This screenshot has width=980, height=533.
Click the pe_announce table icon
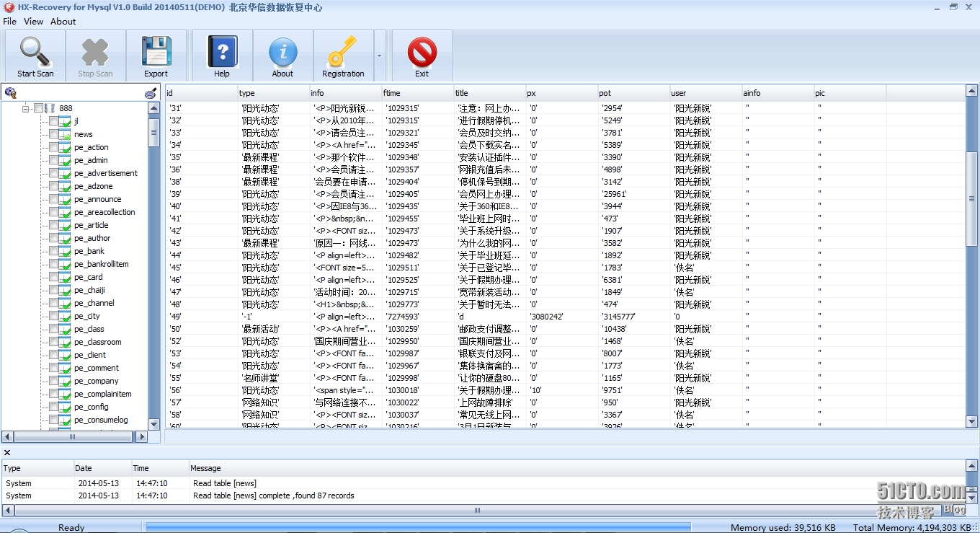pos(65,199)
